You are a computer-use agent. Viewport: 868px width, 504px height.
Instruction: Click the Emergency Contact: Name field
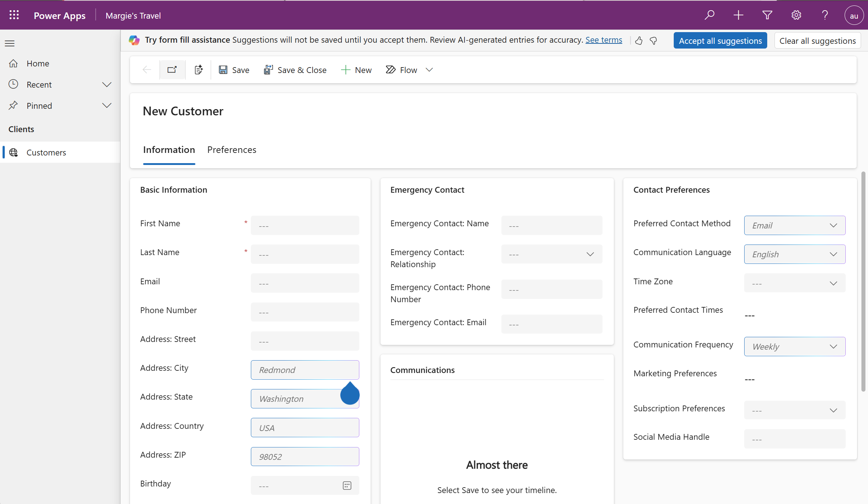pyautogui.click(x=552, y=225)
